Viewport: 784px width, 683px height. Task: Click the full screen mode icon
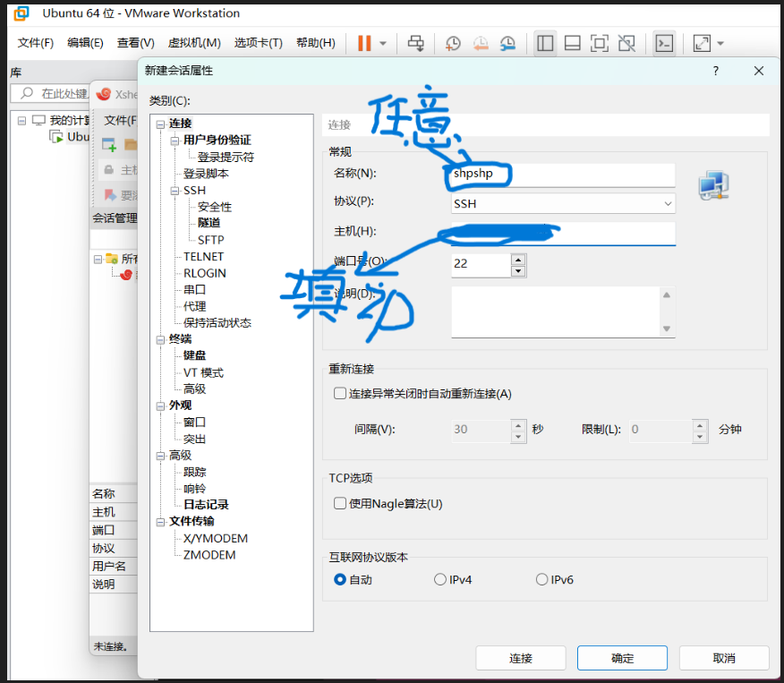600,44
